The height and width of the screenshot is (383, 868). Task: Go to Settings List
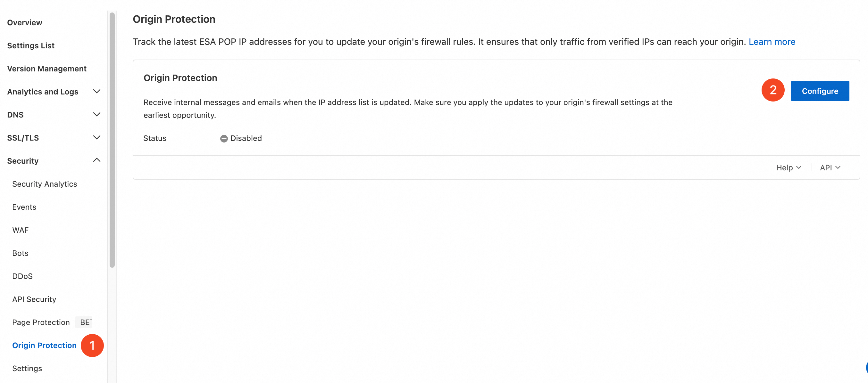pos(31,45)
